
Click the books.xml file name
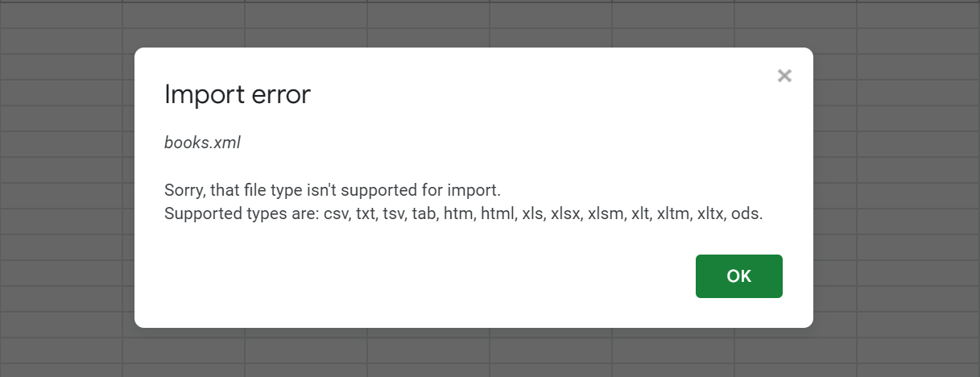(202, 143)
